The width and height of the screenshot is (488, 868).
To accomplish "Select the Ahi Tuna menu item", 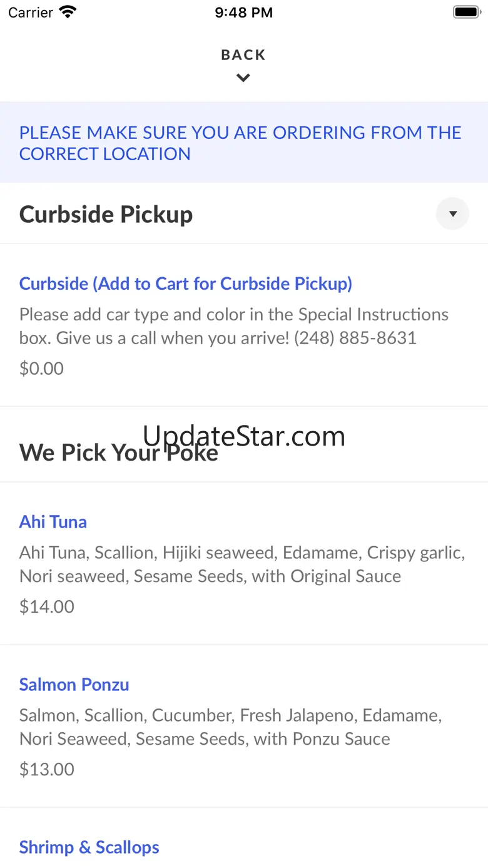I will pos(53,522).
